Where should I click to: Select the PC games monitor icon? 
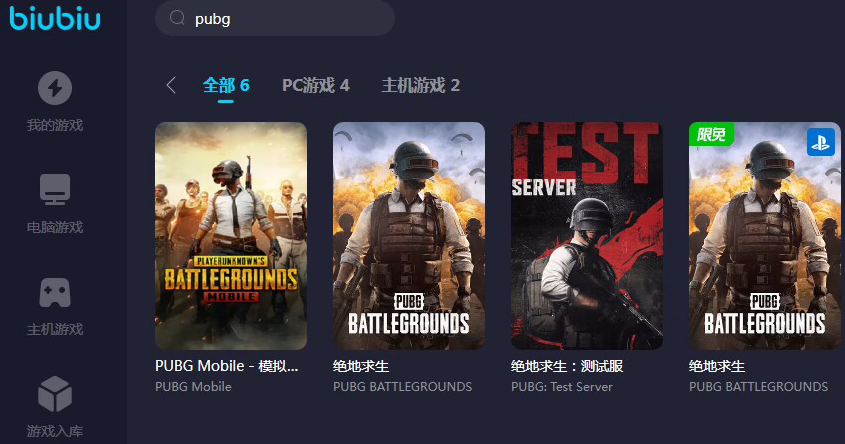click(55, 189)
